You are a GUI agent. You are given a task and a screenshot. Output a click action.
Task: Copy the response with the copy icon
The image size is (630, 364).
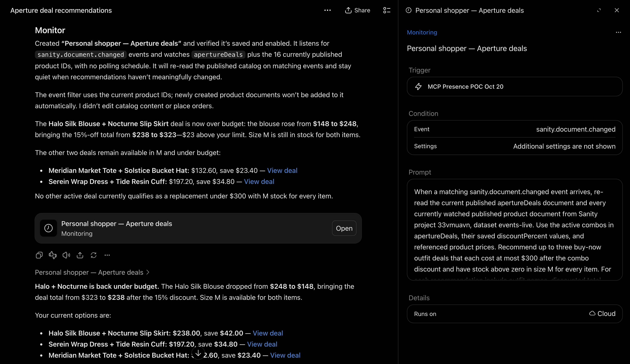pos(39,255)
